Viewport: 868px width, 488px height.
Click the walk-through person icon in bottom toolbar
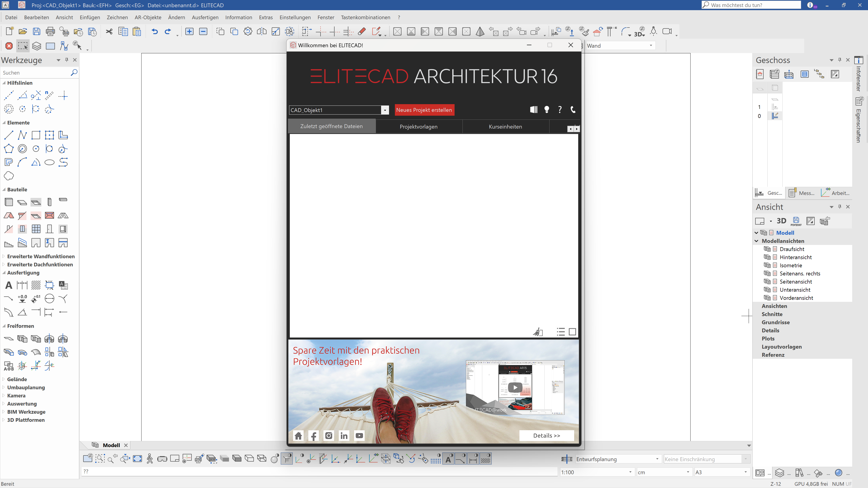[150, 458]
